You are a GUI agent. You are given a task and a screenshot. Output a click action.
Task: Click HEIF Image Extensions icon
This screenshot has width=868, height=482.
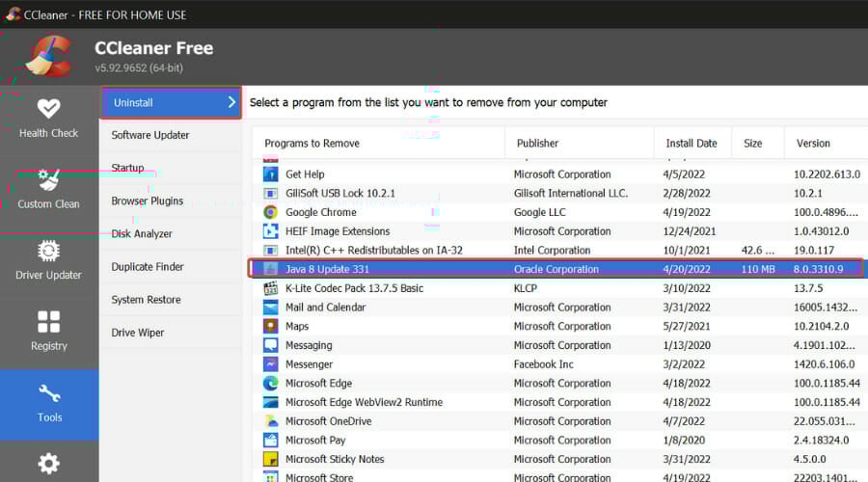point(270,230)
